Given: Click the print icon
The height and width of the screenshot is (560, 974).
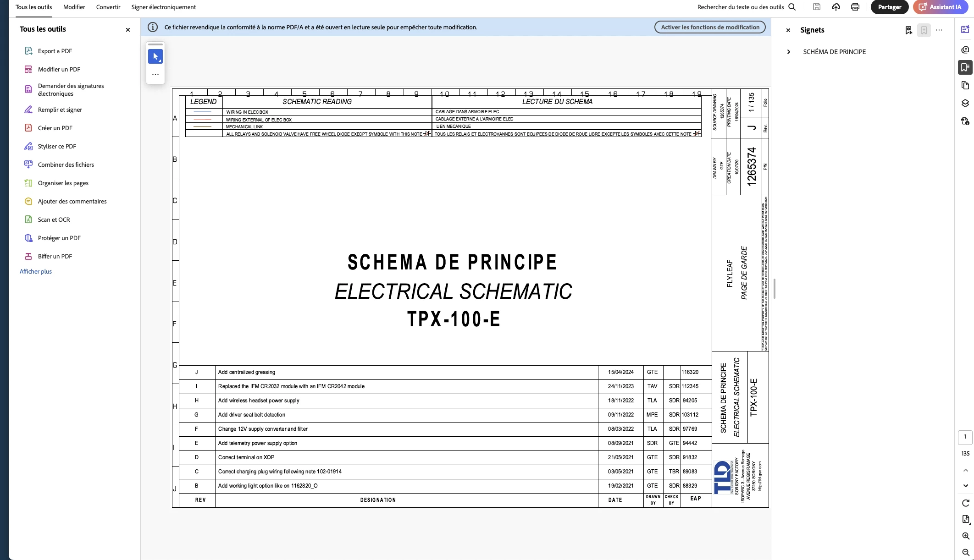Looking at the screenshot, I should point(855,7).
